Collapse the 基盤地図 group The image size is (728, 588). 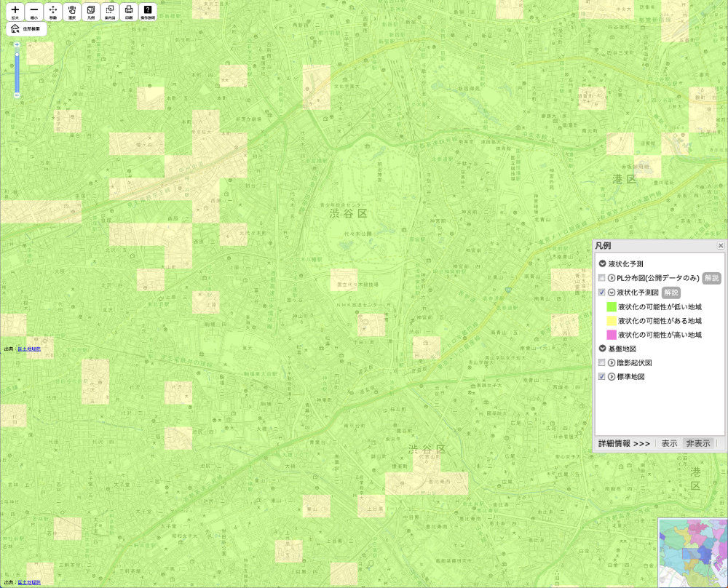click(602, 349)
